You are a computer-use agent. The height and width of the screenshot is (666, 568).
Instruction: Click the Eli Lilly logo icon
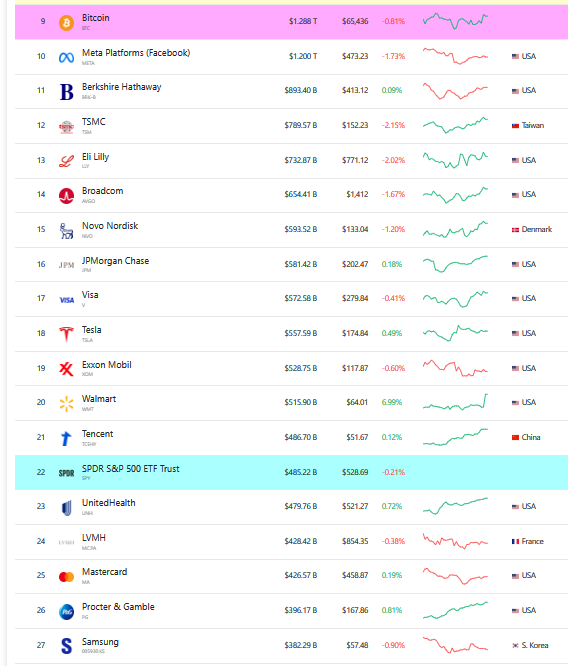click(66, 161)
